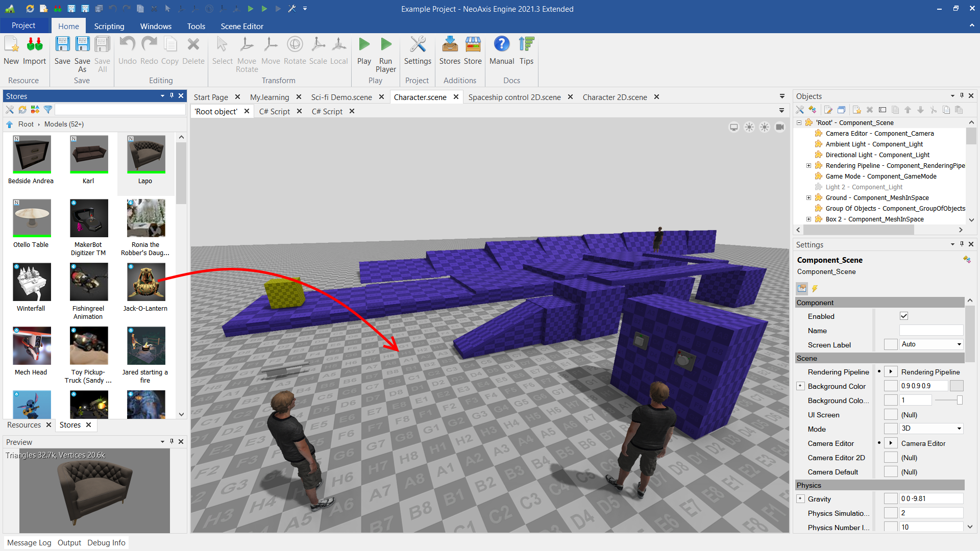Expand the Ground tree node
980x551 pixels.
tap(808, 198)
